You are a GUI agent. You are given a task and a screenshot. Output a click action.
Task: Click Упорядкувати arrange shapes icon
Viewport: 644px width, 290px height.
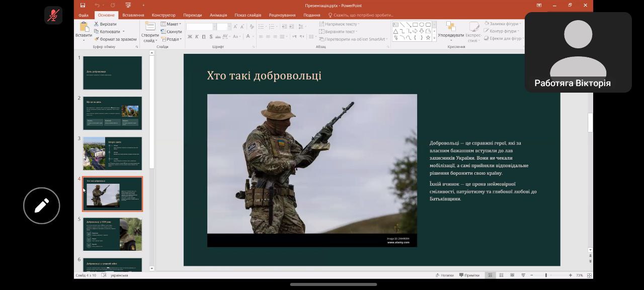click(451, 27)
